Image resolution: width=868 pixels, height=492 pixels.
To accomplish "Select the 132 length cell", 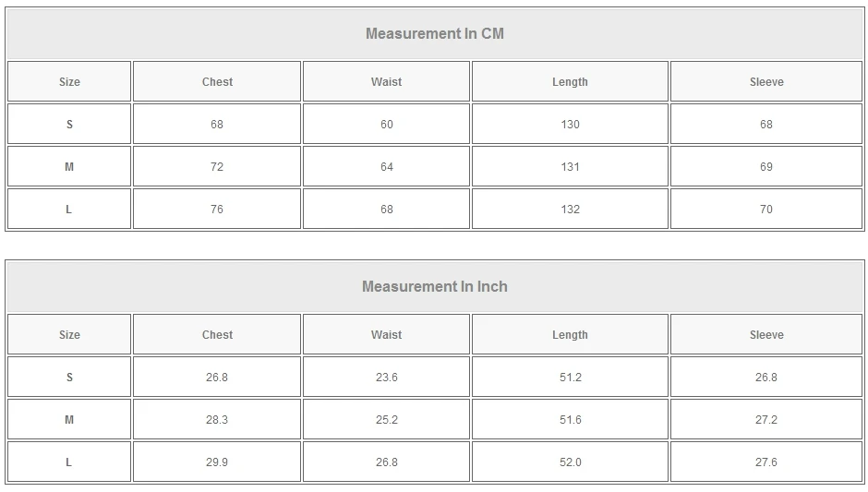I will [x=570, y=210].
